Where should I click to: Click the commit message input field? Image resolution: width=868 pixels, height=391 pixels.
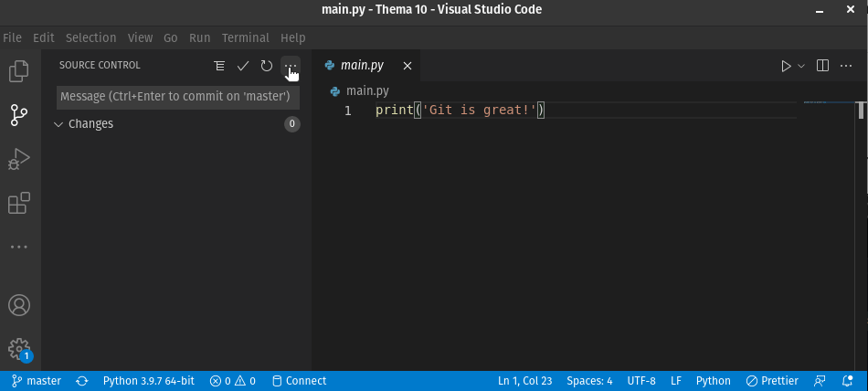(177, 97)
